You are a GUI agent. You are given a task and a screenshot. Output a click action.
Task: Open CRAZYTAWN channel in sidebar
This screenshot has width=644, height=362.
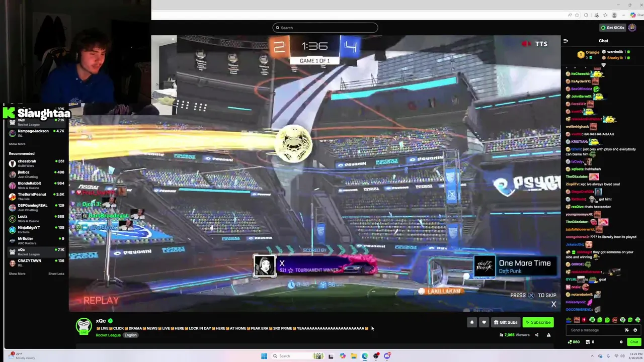(x=36, y=262)
